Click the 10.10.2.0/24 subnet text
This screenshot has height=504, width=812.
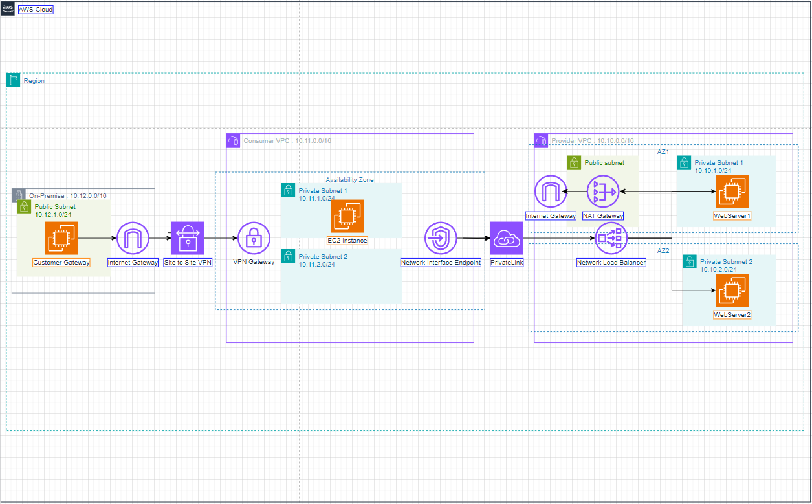(719, 269)
